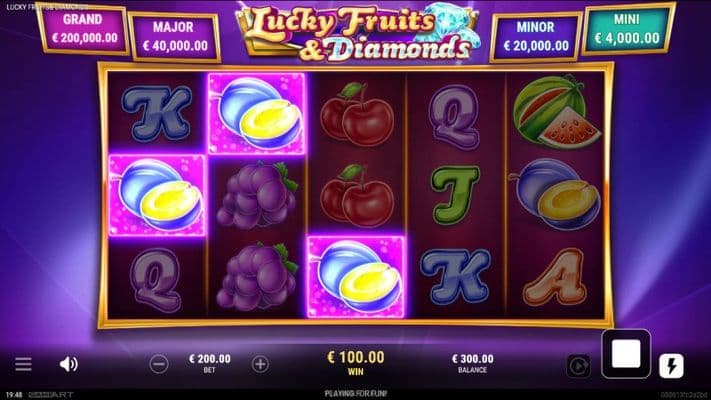
Task: Click the € 200.00 bet amount
Action: click(x=209, y=359)
